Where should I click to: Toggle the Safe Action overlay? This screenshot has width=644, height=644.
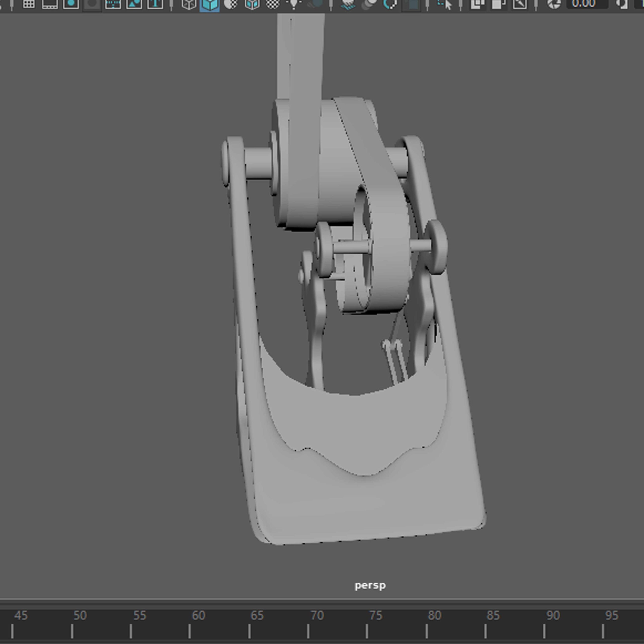[134, 4]
